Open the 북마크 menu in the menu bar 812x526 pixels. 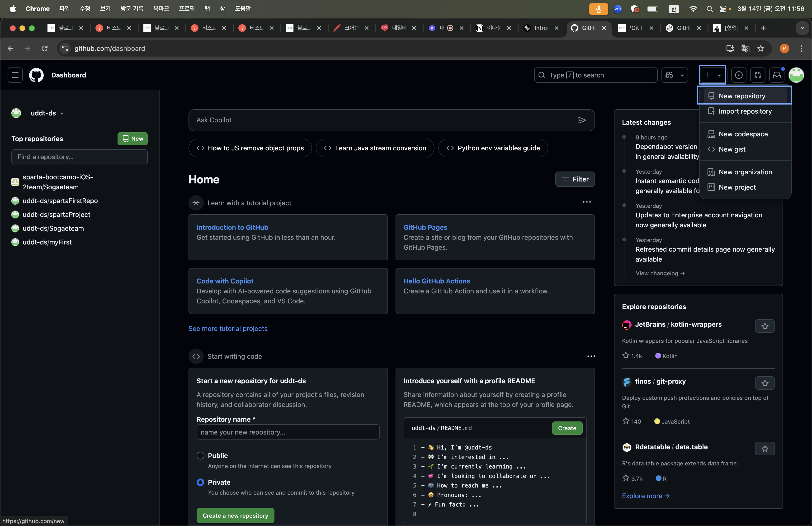pos(161,9)
